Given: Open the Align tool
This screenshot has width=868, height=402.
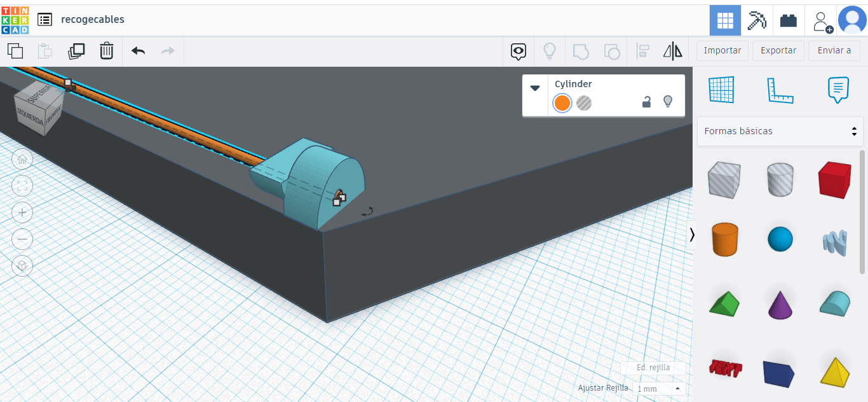Looking at the screenshot, I should [642, 52].
